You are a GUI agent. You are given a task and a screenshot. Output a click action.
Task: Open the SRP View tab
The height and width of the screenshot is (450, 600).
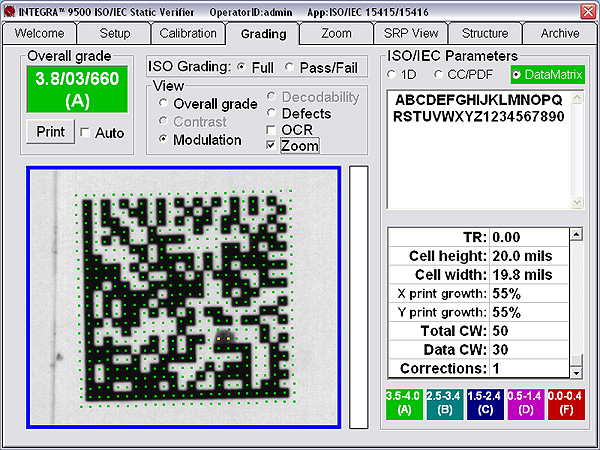pyautogui.click(x=411, y=33)
